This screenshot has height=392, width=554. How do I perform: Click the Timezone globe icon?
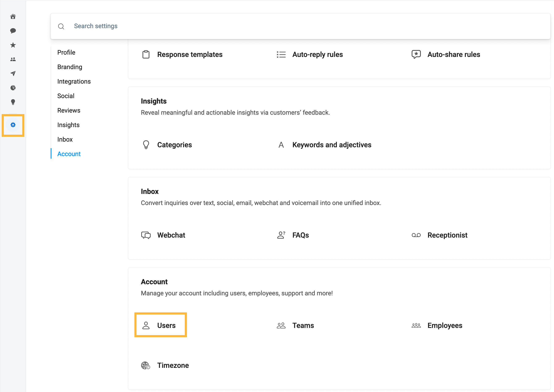click(146, 366)
